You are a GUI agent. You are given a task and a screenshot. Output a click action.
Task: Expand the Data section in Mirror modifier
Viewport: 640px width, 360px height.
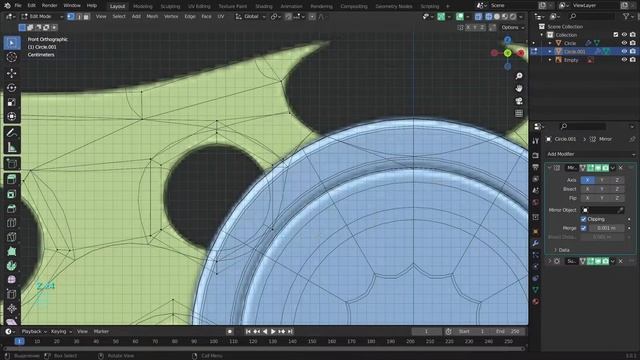click(561, 250)
